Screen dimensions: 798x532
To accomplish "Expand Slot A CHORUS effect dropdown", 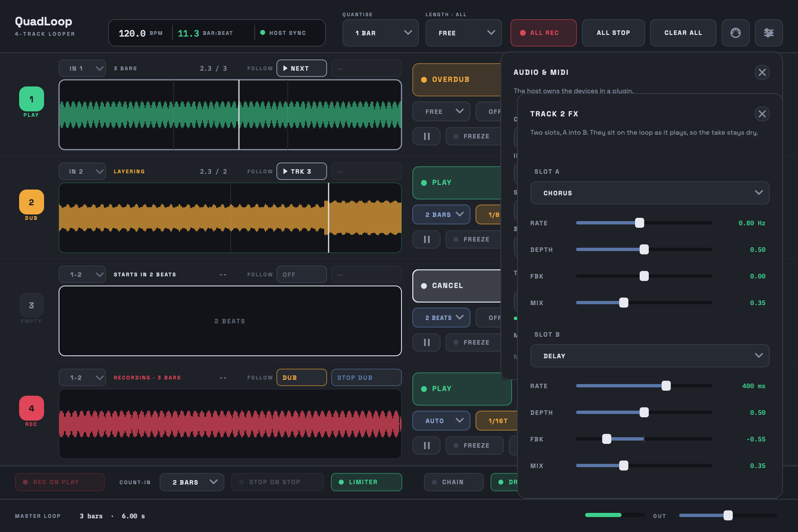I will coord(650,193).
